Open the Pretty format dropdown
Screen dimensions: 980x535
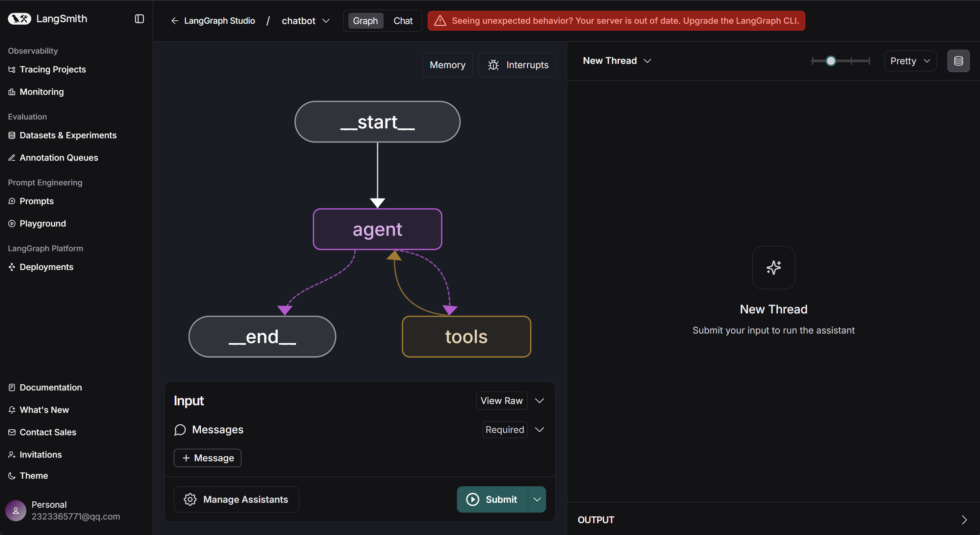click(910, 61)
